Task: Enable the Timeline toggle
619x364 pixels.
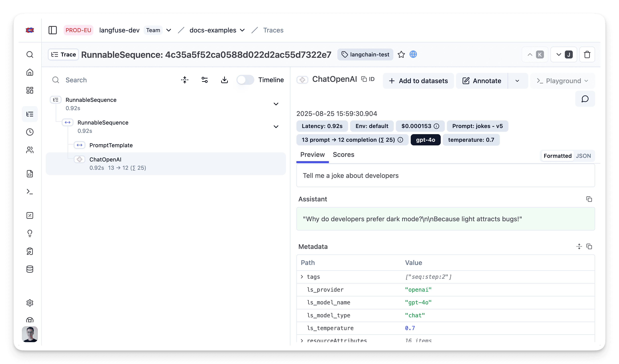Action: tap(245, 80)
